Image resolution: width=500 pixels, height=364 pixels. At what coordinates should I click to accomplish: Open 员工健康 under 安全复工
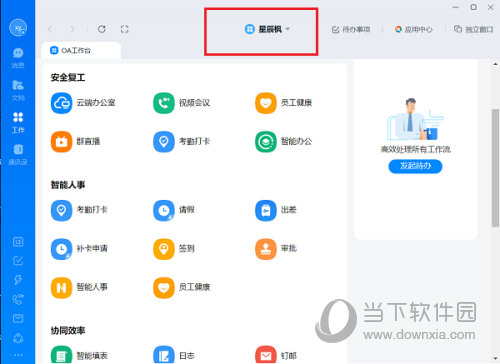(x=284, y=103)
